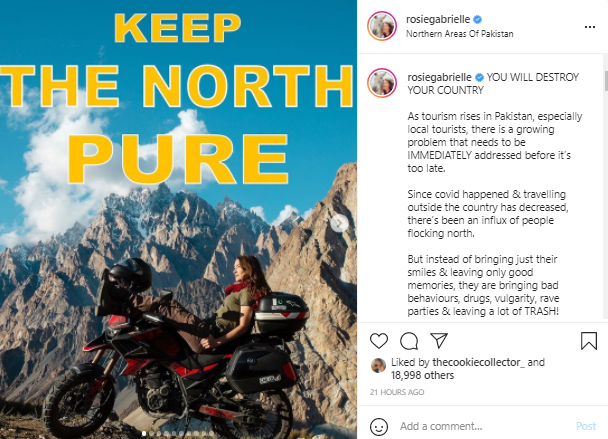Click the caption scrollbar thumb
Image resolution: width=608 pixels, height=439 pixels.
(x=606, y=81)
